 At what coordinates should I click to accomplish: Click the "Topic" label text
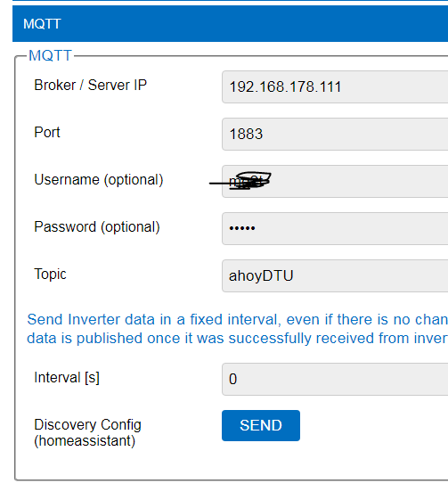(x=50, y=274)
